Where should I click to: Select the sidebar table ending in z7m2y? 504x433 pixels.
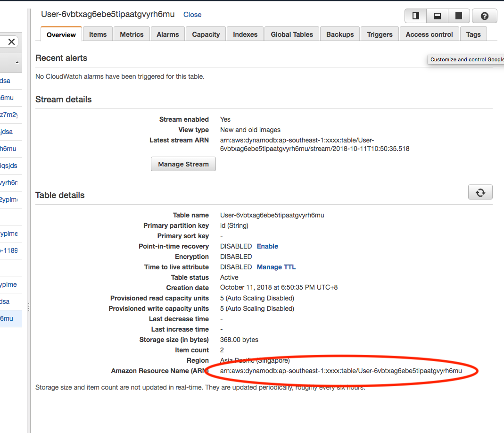click(x=9, y=115)
